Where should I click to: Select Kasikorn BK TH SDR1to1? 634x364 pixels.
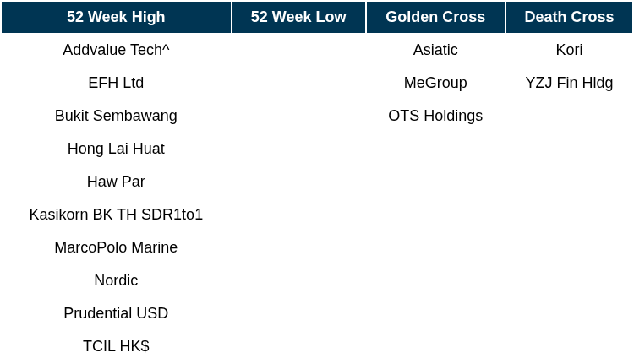pos(116,215)
